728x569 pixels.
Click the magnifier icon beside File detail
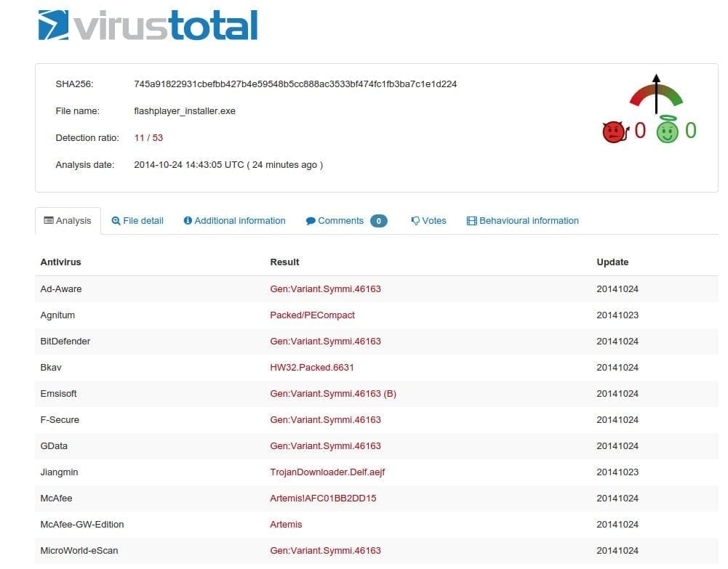[x=116, y=221]
